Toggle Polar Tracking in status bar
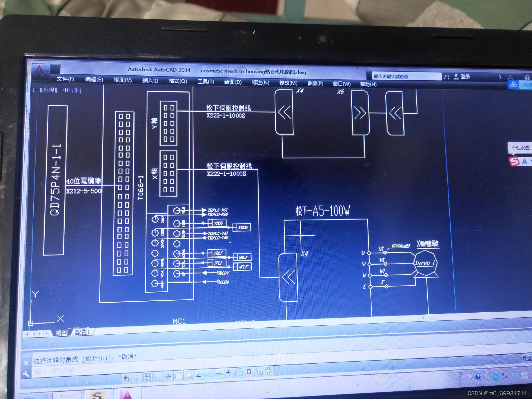This screenshot has width=532, height=399. point(168,376)
